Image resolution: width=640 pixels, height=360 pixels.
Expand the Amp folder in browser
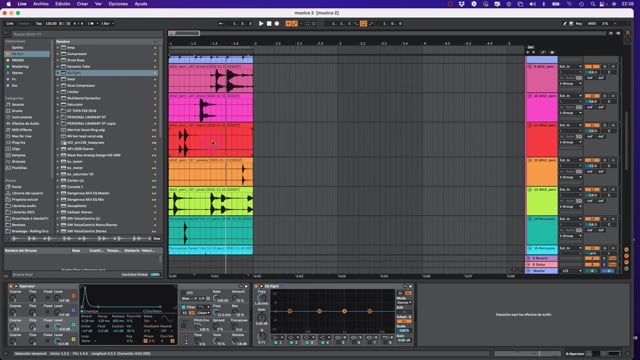click(x=58, y=48)
